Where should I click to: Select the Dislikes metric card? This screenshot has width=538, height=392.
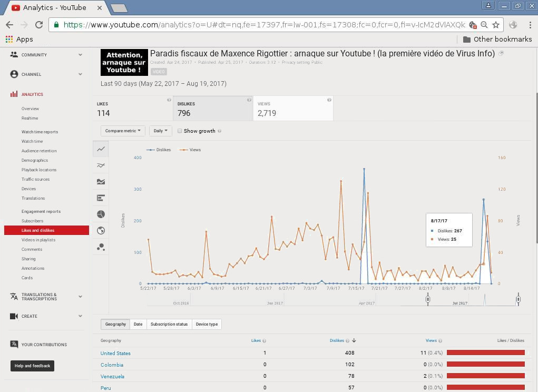[x=213, y=109]
